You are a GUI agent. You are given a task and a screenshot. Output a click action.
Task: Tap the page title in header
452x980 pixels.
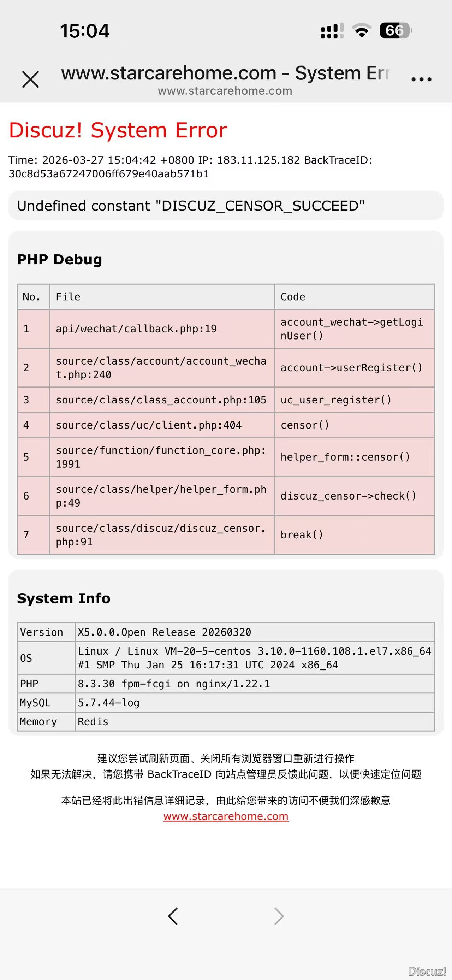coord(225,73)
